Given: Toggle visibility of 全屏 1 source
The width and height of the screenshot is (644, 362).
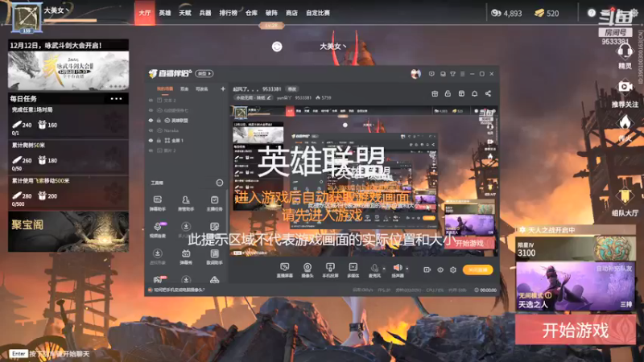Looking at the screenshot, I should (x=151, y=140).
